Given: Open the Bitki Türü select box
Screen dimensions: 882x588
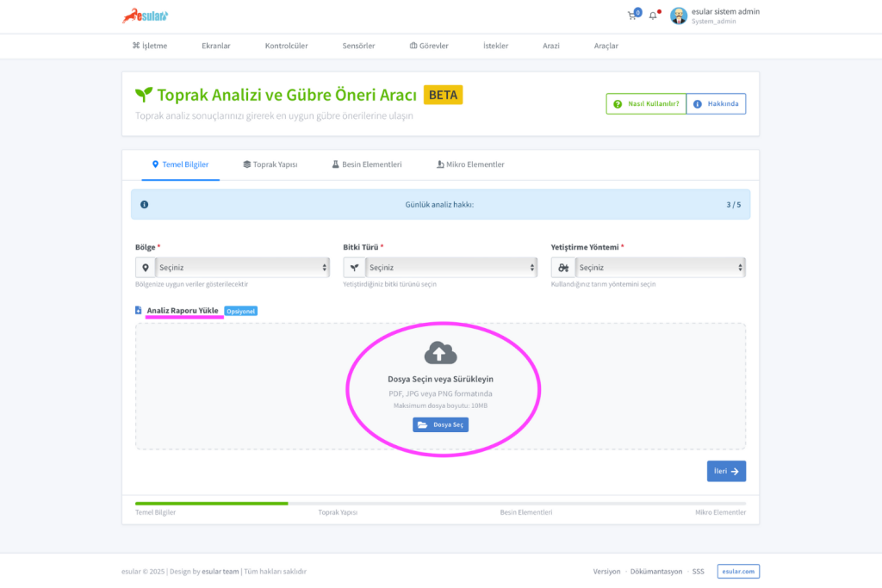Looking at the screenshot, I should point(451,268).
